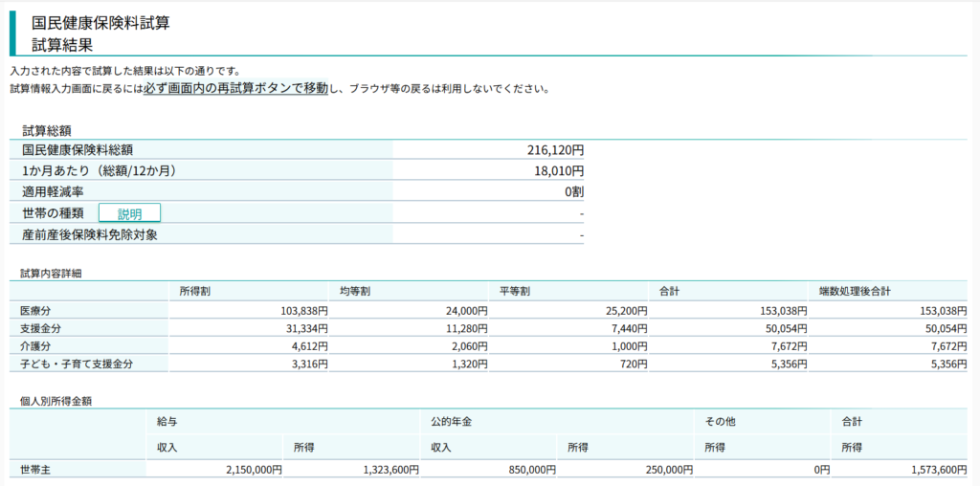The image size is (980, 486).
Task: Click the 試算総額 section title
Action: [x=46, y=131]
